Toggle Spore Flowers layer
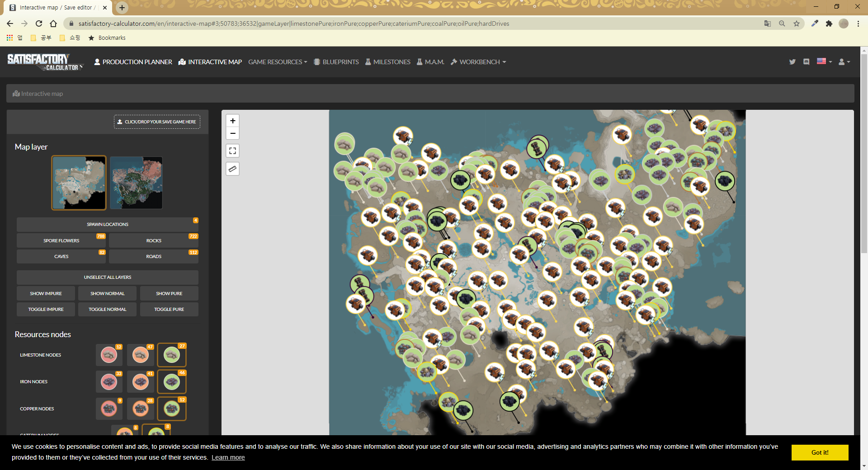This screenshot has height=470, width=868. (61, 240)
